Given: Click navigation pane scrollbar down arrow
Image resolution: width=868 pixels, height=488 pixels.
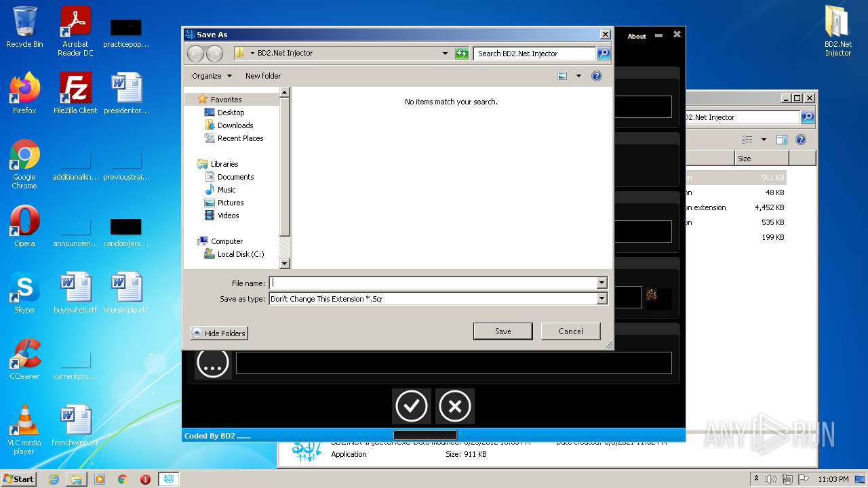Looking at the screenshot, I should (285, 264).
